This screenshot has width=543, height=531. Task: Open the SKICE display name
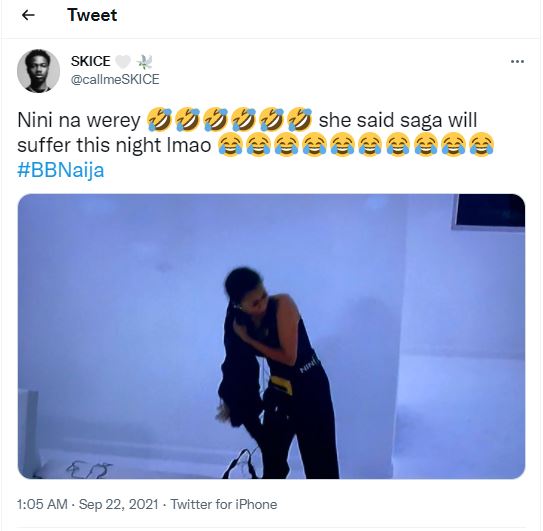(x=91, y=61)
